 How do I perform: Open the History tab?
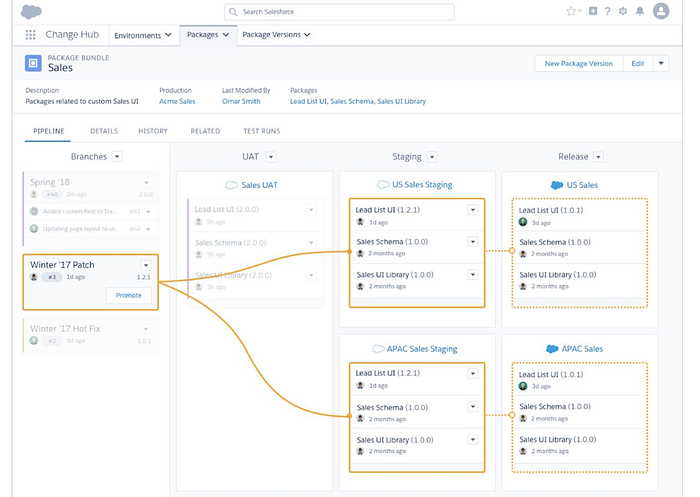coord(153,131)
